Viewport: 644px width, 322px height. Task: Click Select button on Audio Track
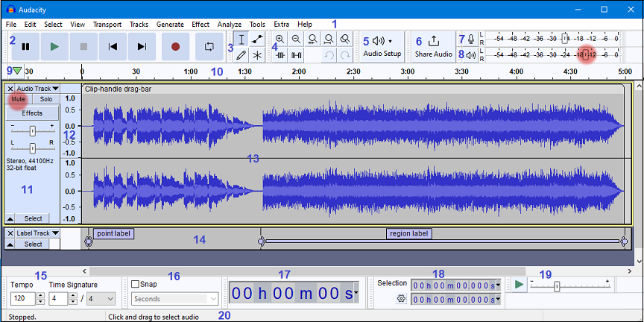[x=33, y=218]
